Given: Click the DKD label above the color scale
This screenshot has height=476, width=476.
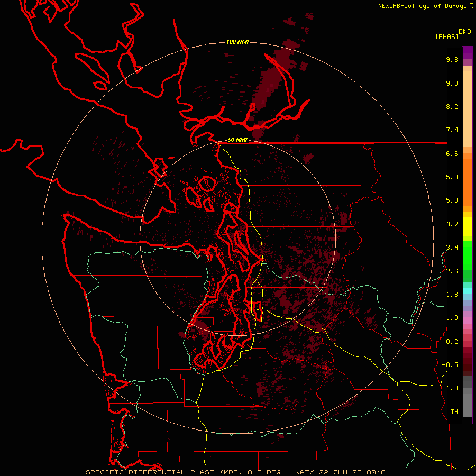Looking at the screenshot, I should click(x=465, y=32).
